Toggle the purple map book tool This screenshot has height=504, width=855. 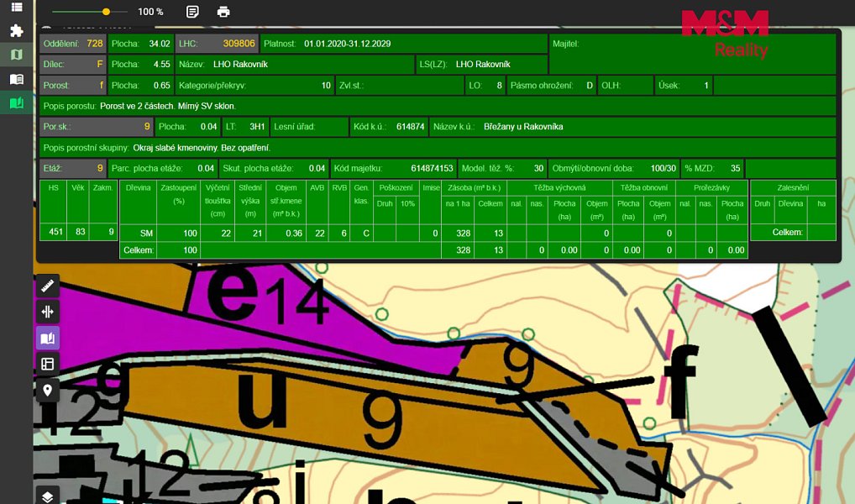coord(47,338)
